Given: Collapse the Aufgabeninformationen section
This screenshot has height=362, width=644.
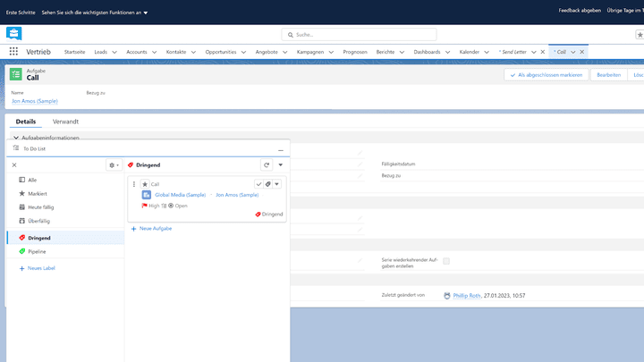Looking at the screenshot, I should pyautogui.click(x=16, y=138).
